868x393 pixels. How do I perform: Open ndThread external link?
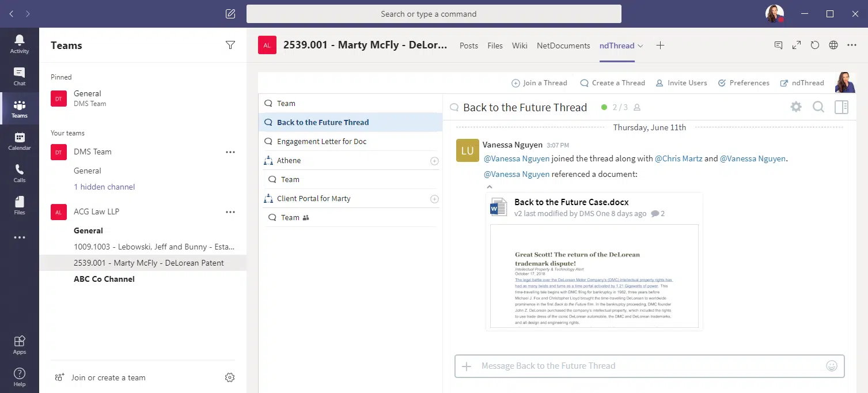point(802,83)
